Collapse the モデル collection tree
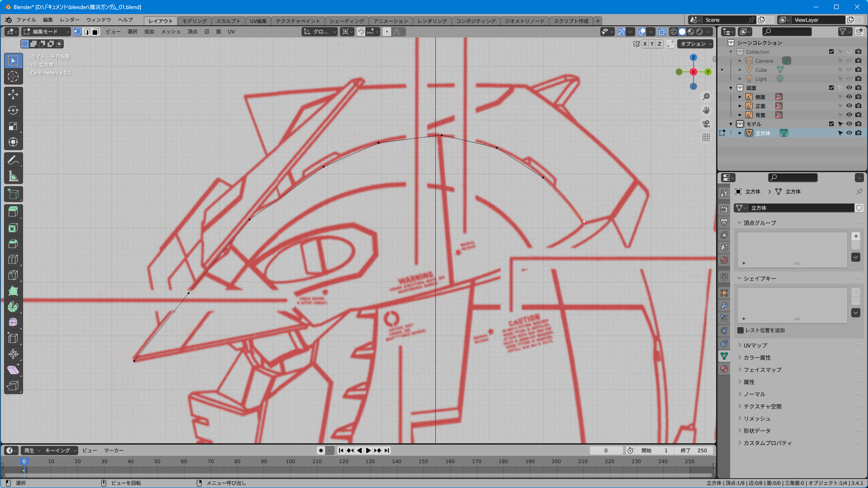 point(731,124)
